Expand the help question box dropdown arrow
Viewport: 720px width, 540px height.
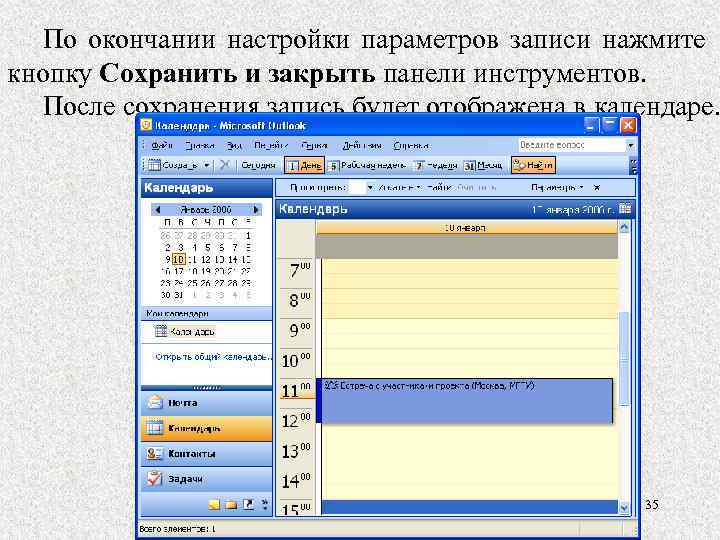tap(631, 145)
